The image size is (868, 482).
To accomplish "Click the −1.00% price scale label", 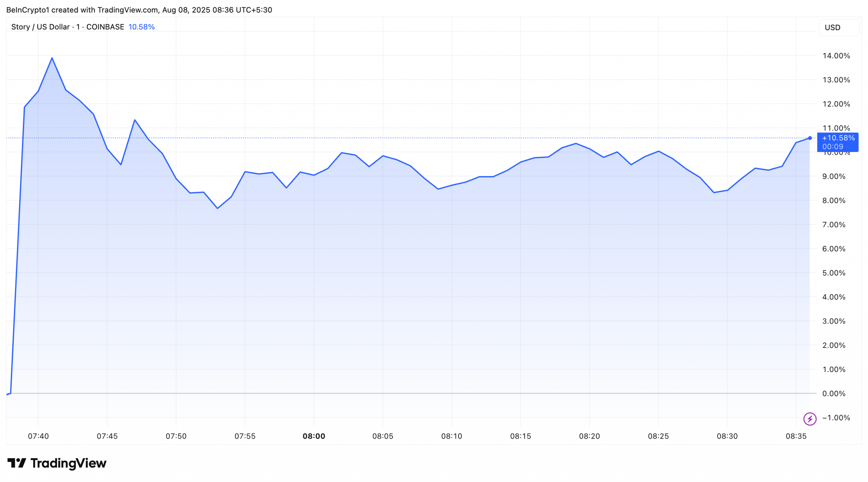I will click(836, 418).
